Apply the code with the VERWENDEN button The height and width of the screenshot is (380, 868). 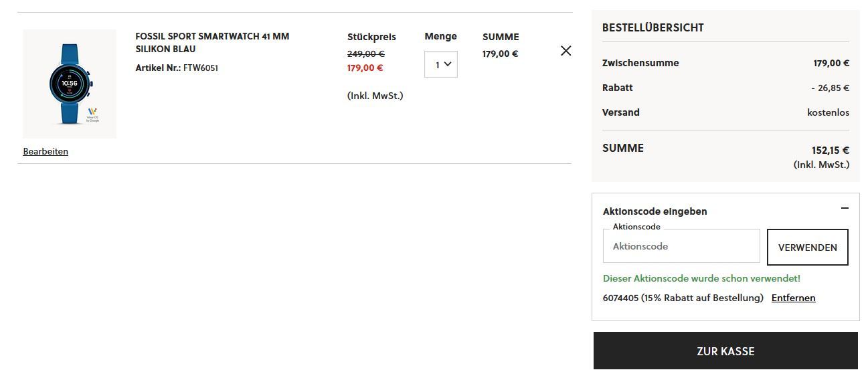[808, 248]
